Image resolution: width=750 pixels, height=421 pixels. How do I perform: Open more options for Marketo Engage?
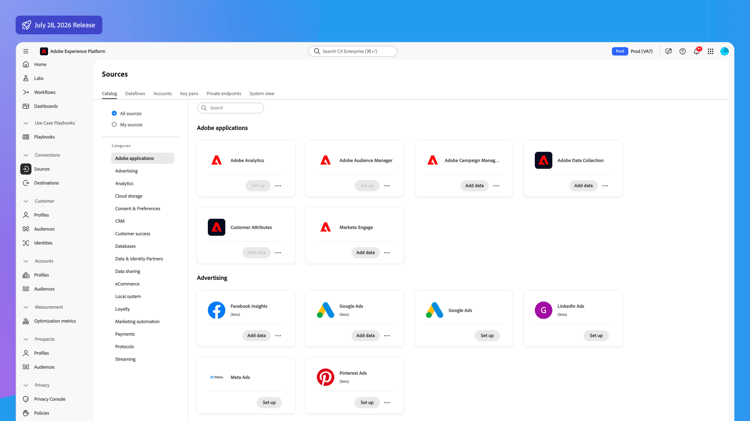click(x=387, y=253)
